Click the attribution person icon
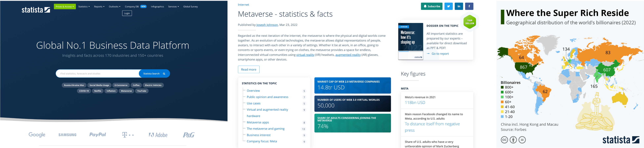This screenshot has width=644, height=148. click(513, 140)
